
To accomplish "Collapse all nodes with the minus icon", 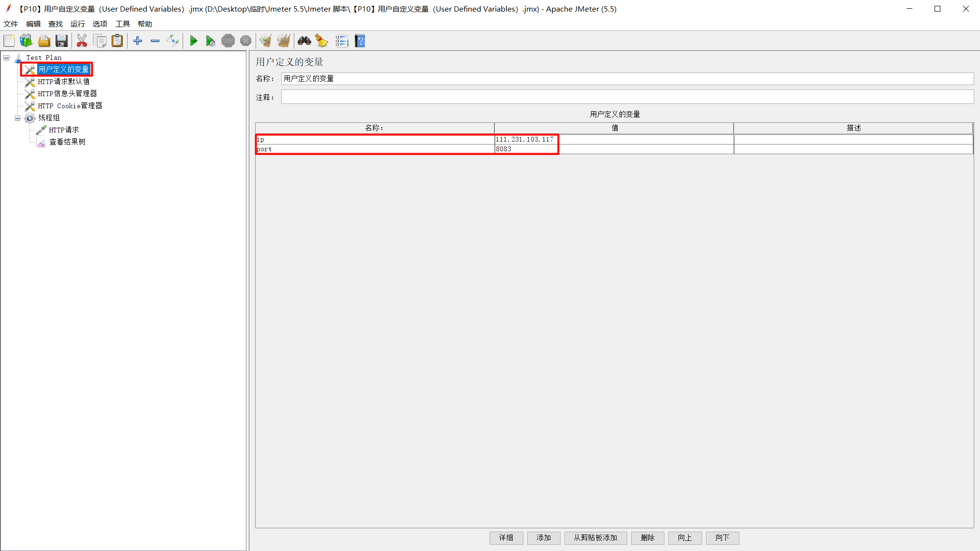I will coord(155,41).
